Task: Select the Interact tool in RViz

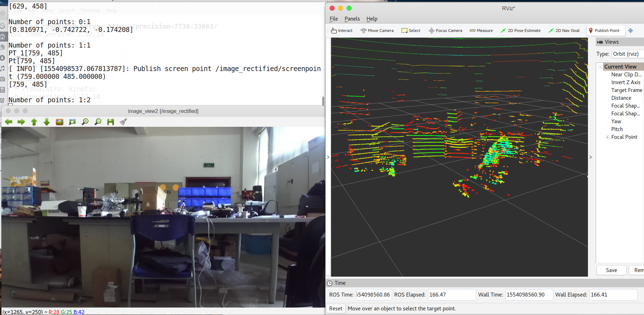Action: click(x=341, y=31)
